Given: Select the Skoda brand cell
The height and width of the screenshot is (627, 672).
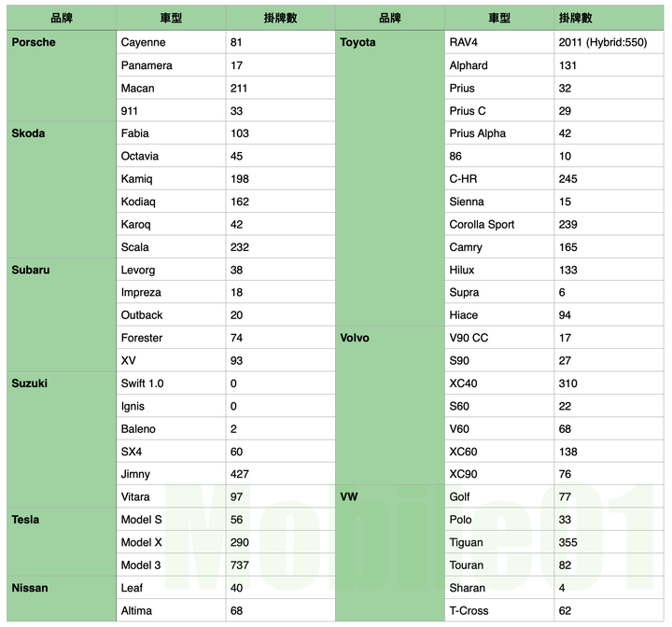Looking at the screenshot, I should point(62,189).
